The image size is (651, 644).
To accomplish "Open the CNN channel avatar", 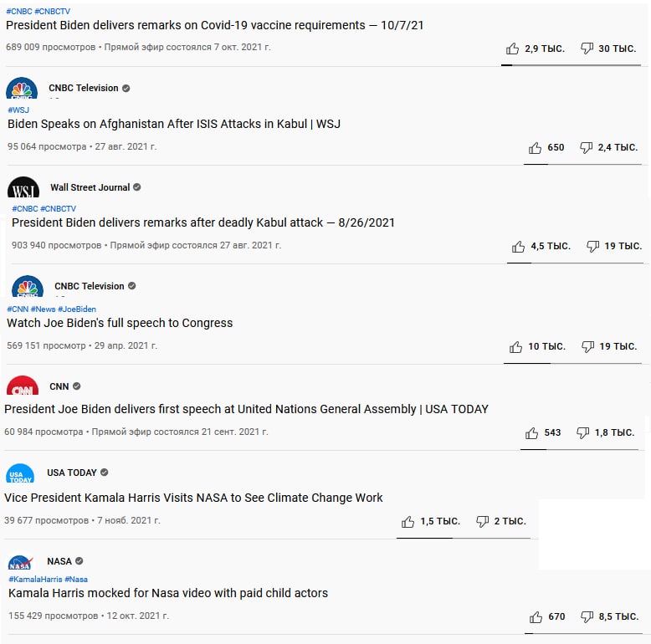I will [22, 390].
